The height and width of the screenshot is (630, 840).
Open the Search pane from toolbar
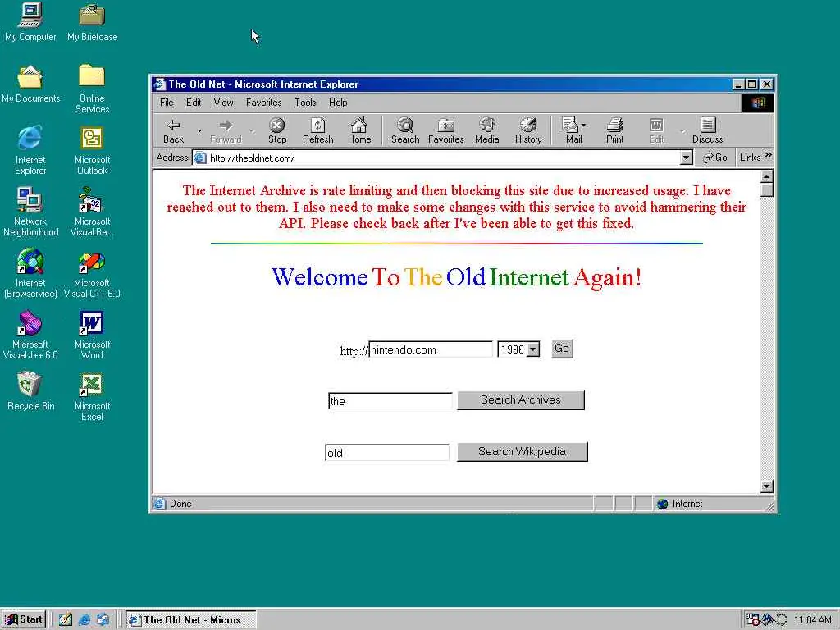coord(405,131)
